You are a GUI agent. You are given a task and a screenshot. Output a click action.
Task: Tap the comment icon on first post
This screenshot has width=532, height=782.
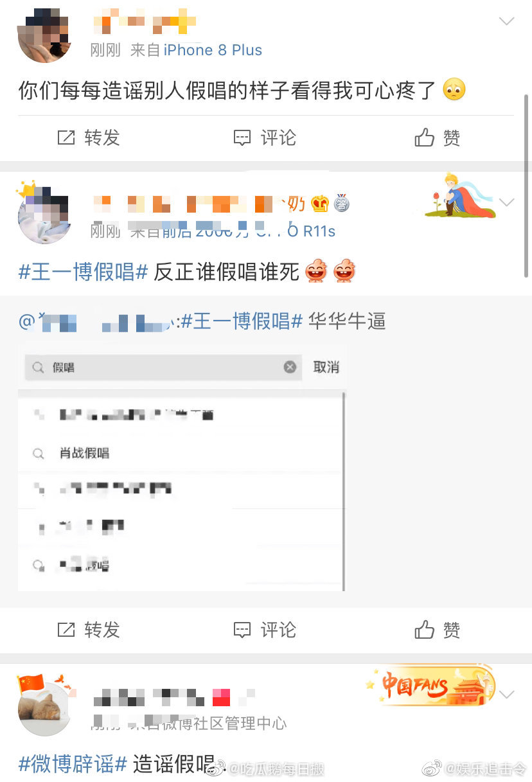click(x=242, y=138)
